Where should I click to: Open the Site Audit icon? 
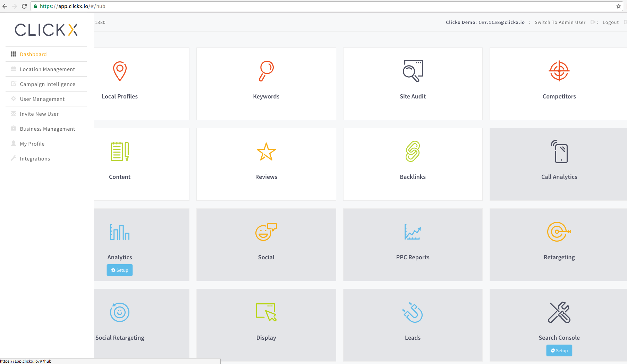[x=413, y=71]
